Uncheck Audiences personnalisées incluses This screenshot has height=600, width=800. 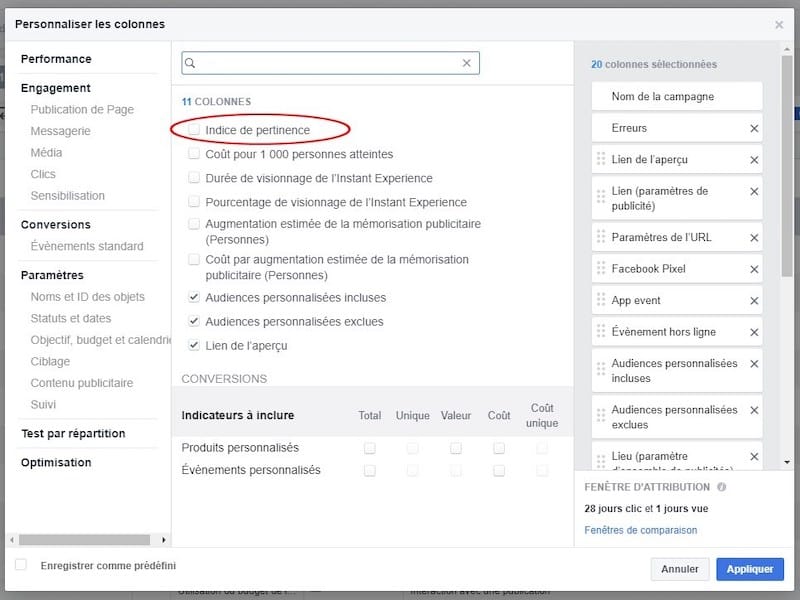195,298
